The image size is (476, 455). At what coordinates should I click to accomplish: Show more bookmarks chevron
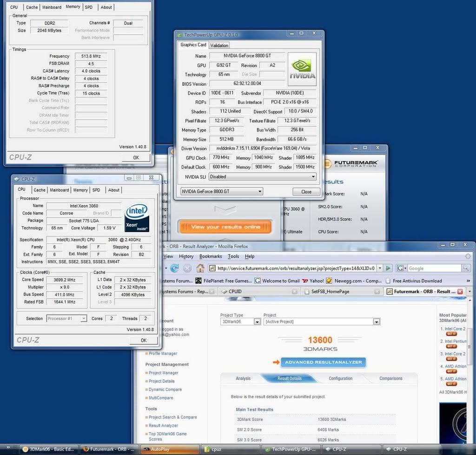pos(468,281)
